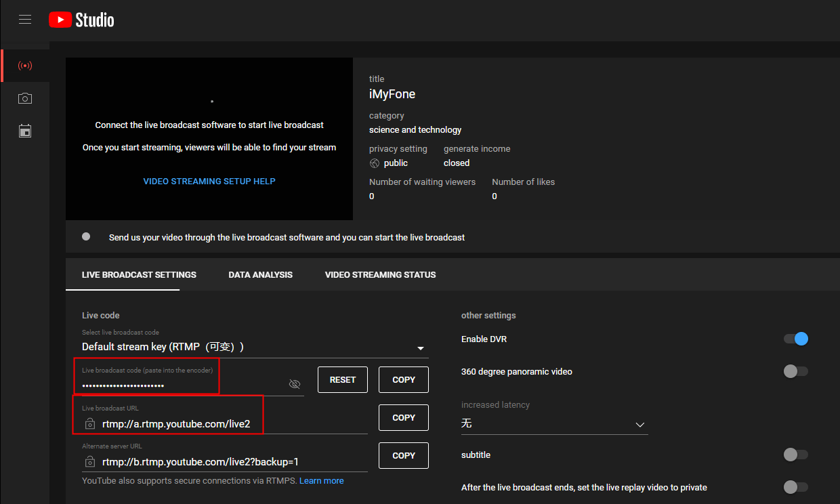
Task: Reveal the stream key with the eye icon
Action: tap(294, 384)
